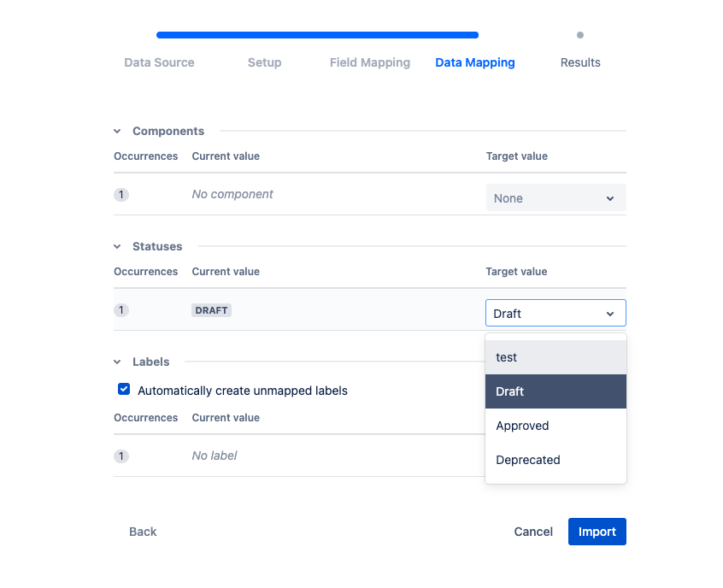This screenshot has height=588, width=723.
Task: Collapse the Statuses section chevron
Action: [118, 247]
